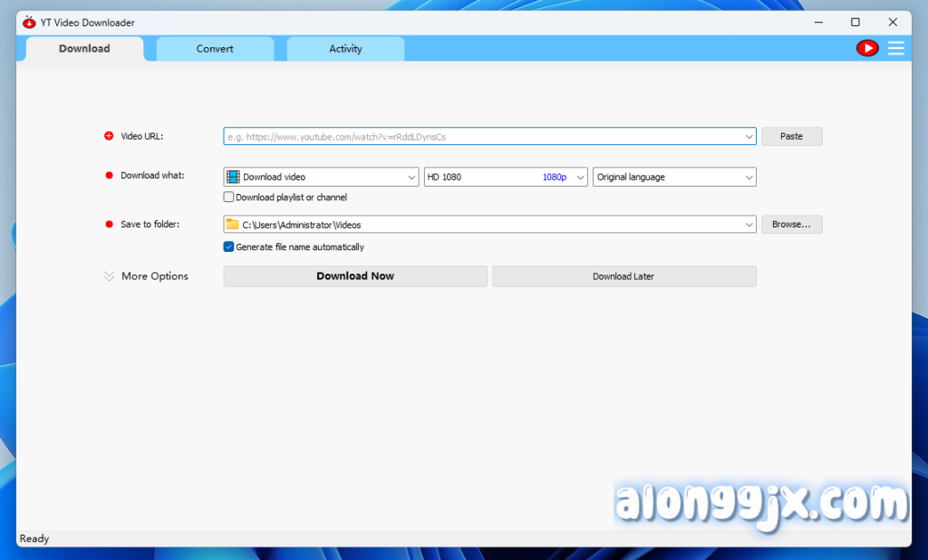Switch to the Activity tab

coord(345,49)
